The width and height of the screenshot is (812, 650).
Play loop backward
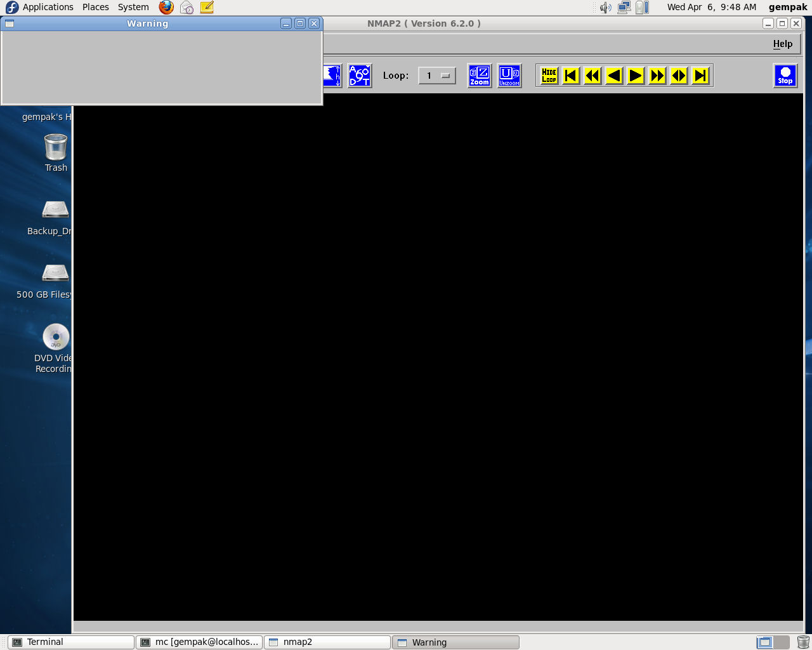pos(613,76)
